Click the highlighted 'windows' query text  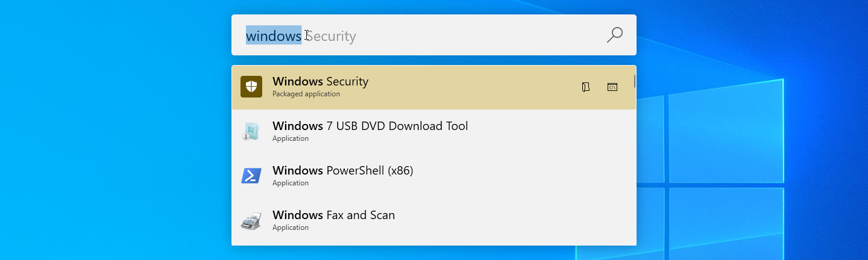coord(274,36)
